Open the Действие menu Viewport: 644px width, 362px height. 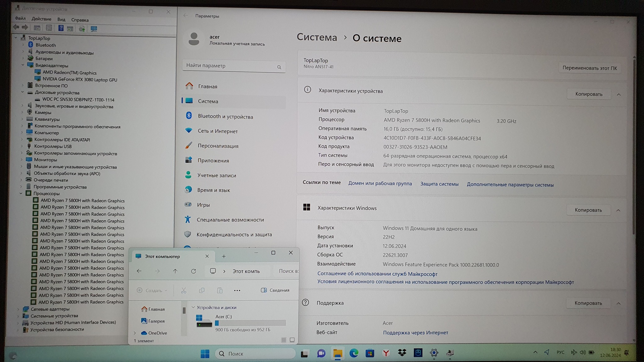click(x=41, y=19)
